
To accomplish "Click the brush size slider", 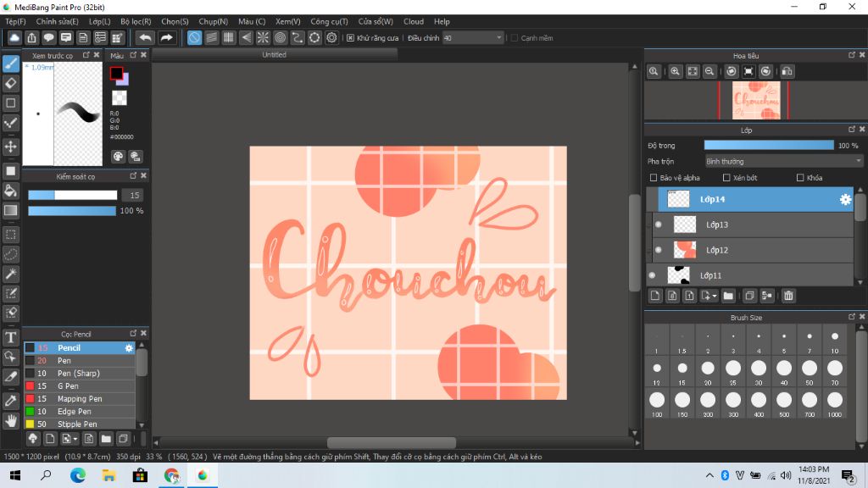I will click(x=73, y=196).
